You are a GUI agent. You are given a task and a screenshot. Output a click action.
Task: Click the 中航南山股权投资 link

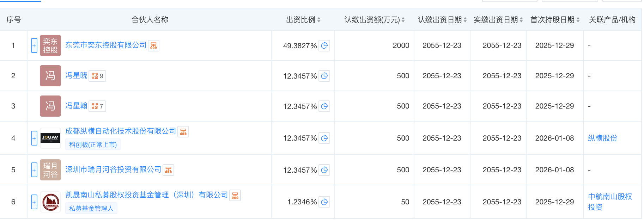(x=609, y=202)
